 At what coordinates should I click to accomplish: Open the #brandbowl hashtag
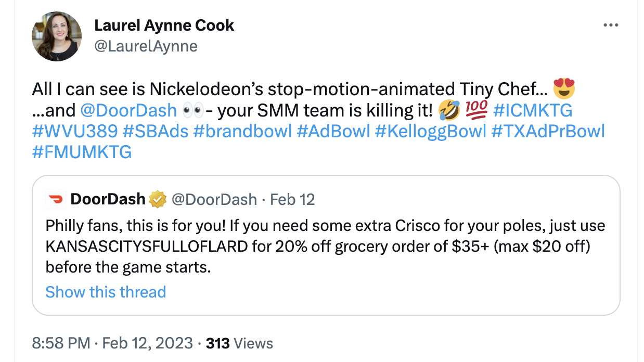click(x=242, y=131)
